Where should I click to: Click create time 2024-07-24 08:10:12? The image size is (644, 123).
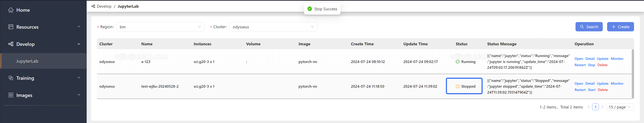(368, 62)
